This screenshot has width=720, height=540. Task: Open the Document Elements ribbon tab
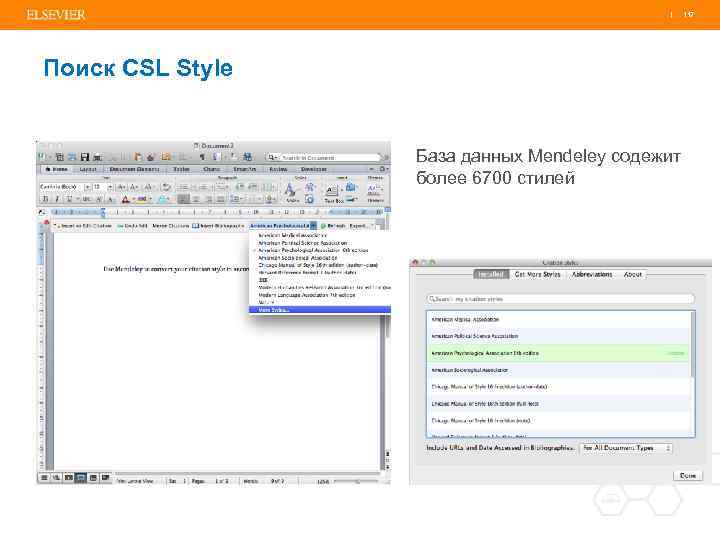coord(134,169)
